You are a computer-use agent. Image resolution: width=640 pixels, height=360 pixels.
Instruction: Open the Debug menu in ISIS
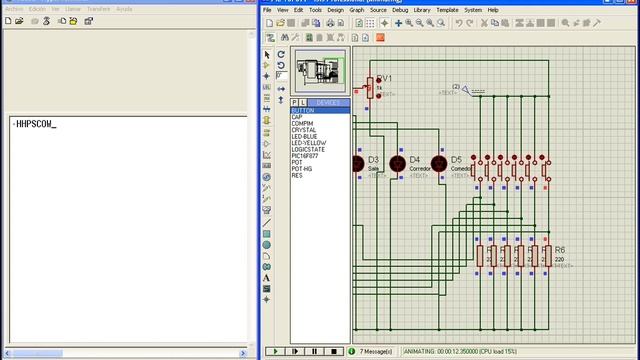(x=400, y=10)
